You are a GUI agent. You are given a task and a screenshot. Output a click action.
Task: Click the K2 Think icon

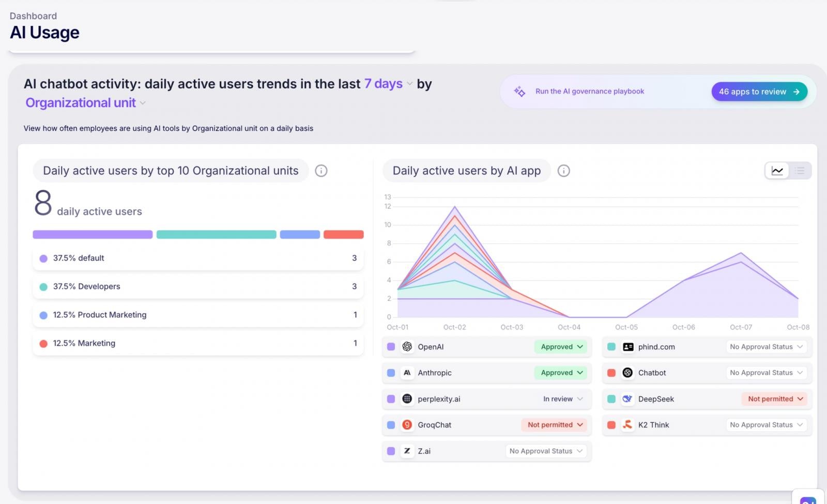(x=627, y=424)
